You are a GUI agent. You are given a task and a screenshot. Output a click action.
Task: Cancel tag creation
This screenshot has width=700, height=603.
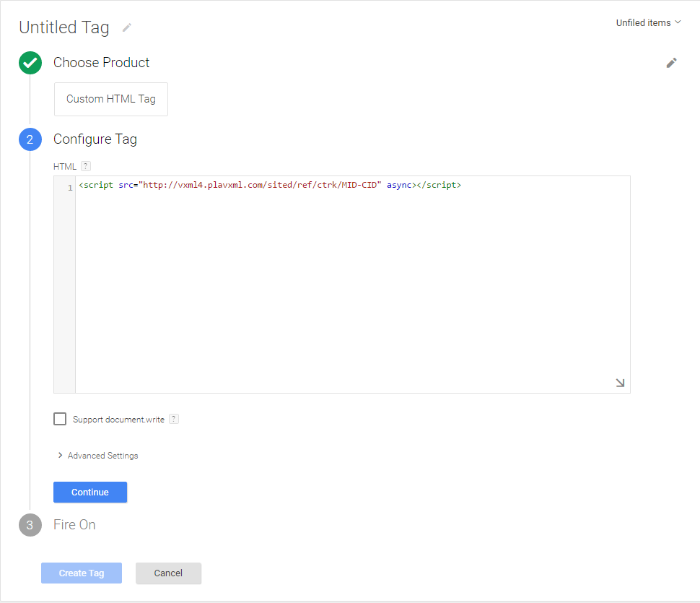(x=168, y=573)
